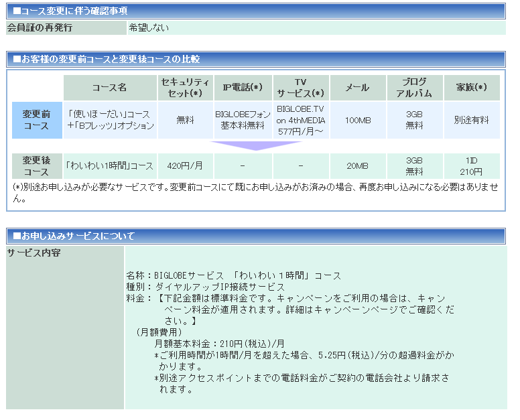Click the 料金:【下記金額は標準料金です line

[290, 309]
